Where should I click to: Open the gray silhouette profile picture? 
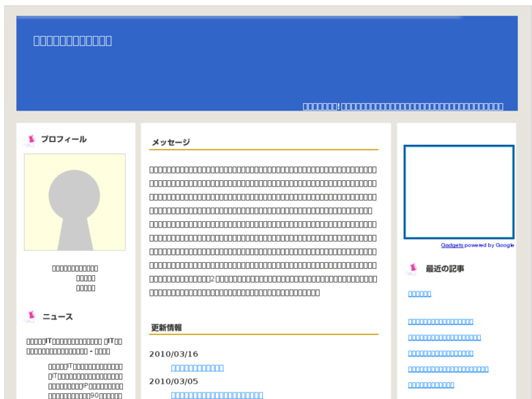[x=75, y=202]
